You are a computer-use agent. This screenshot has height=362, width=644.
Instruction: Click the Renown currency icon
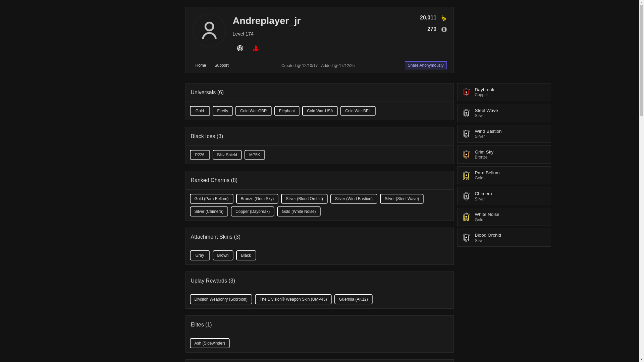point(444,18)
